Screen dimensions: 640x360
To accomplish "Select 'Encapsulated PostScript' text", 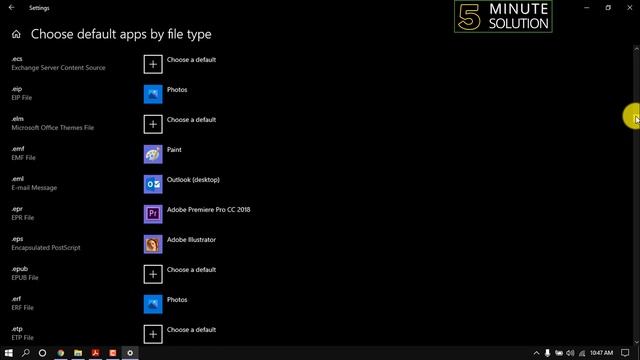I will point(46,248).
